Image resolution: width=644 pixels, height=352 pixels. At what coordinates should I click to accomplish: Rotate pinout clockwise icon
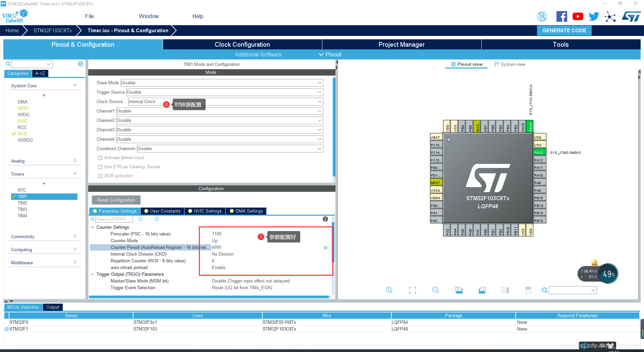[x=459, y=290]
